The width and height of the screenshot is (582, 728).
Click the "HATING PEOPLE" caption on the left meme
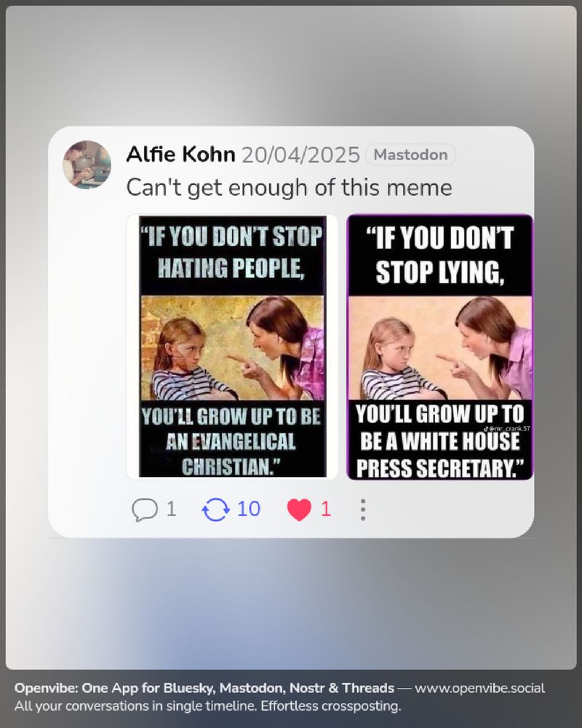[231, 268]
